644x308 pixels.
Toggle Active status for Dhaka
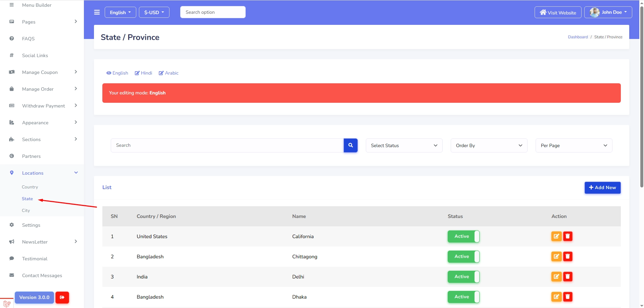463,297
